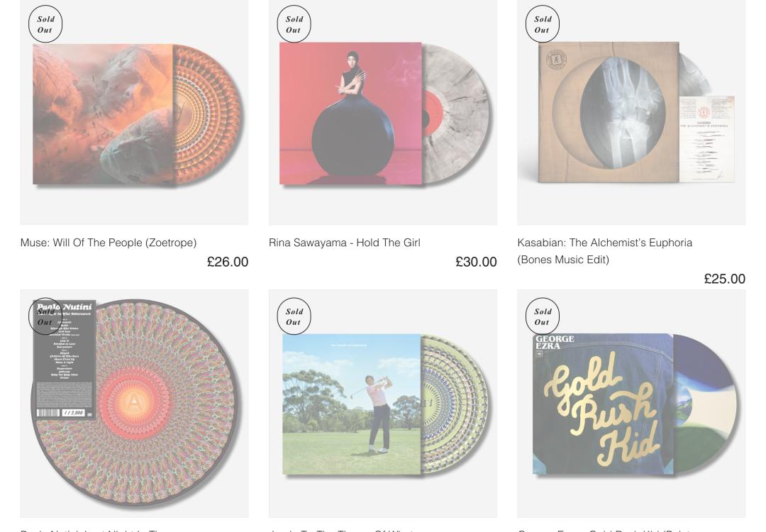Click the Sold Out badge on Rina Sawayama
766x532 pixels.
[294, 24]
